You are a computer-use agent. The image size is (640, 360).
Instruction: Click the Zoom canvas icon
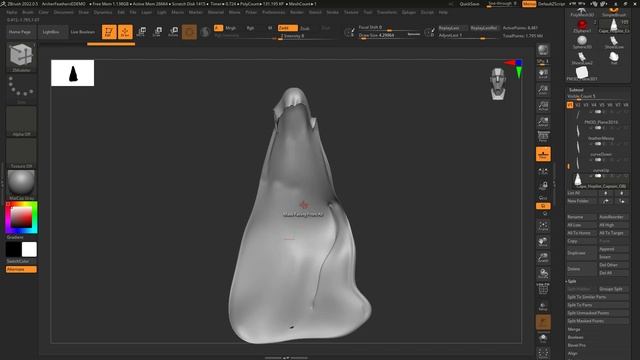click(x=543, y=90)
